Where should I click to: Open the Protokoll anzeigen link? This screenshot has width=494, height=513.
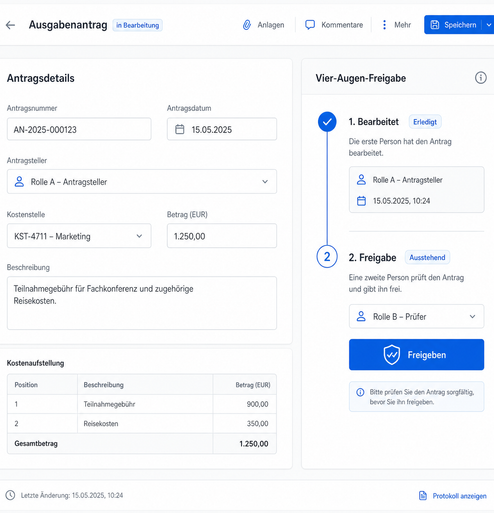[x=459, y=496]
